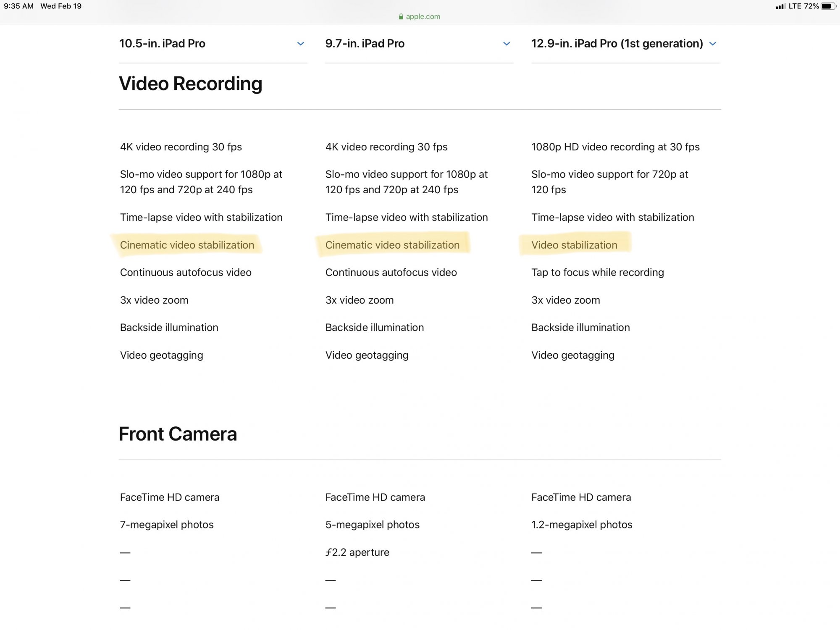840x630 pixels.
Task: Tap the 9:35 AM clock in status bar
Action: point(19,6)
